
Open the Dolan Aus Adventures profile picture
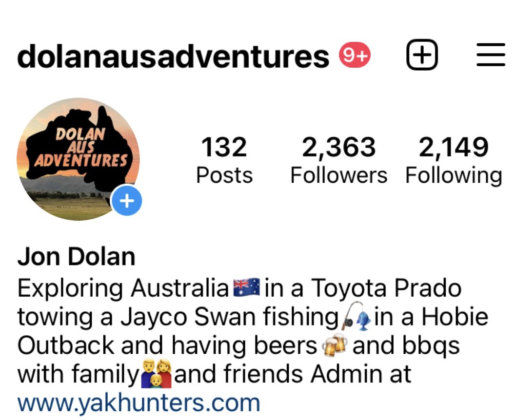tap(78, 159)
